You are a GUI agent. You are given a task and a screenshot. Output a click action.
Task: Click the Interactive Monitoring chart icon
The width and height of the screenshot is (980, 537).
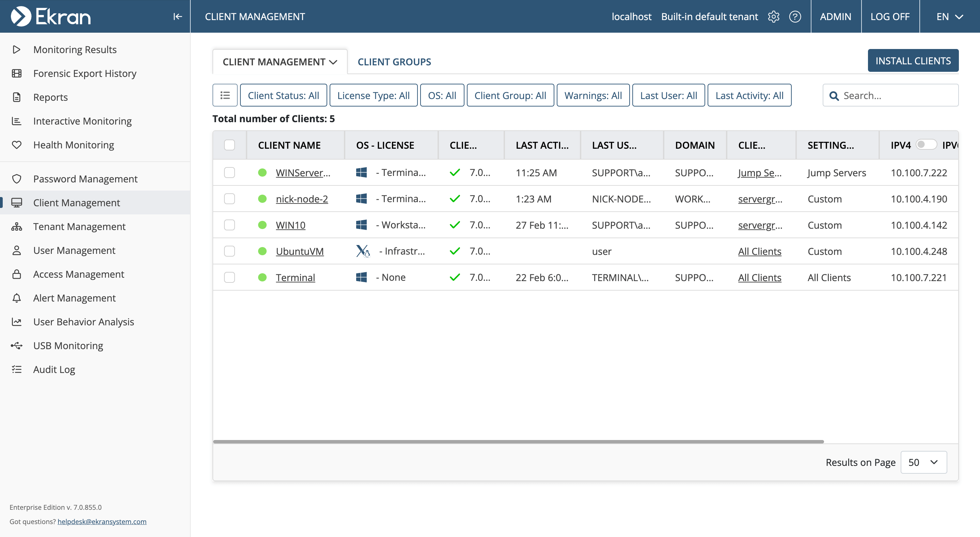coord(16,121)
